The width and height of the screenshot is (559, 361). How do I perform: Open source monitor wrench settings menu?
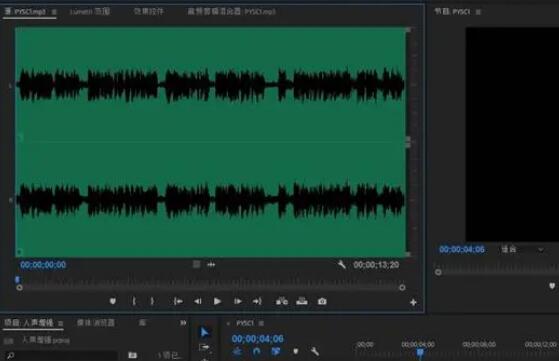tap(342, 264)
